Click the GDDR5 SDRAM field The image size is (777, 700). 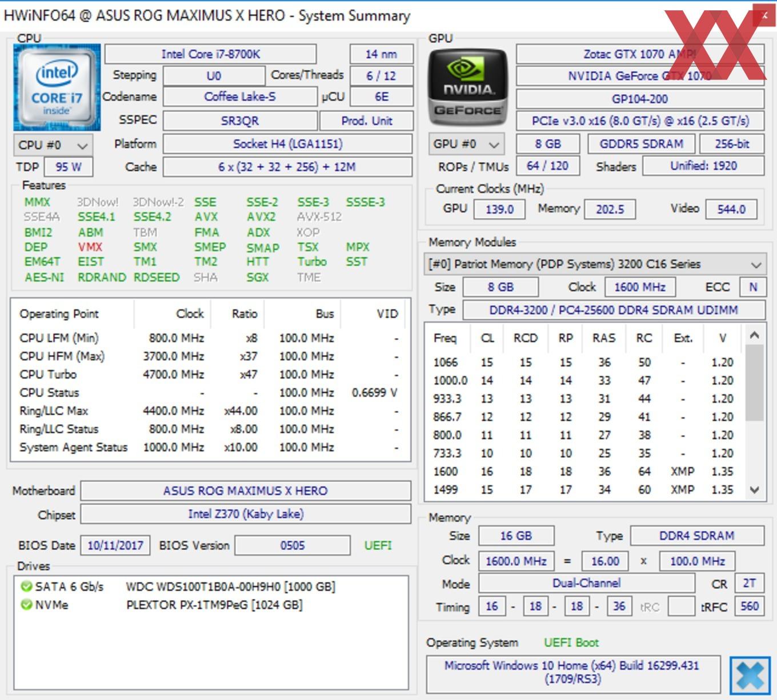(x=641, y=144)
